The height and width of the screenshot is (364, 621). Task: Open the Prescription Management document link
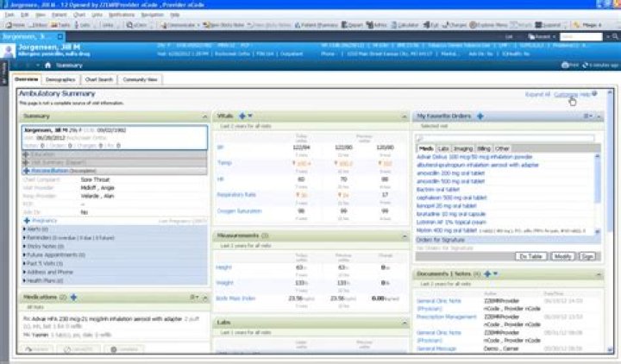coord(446,317)
